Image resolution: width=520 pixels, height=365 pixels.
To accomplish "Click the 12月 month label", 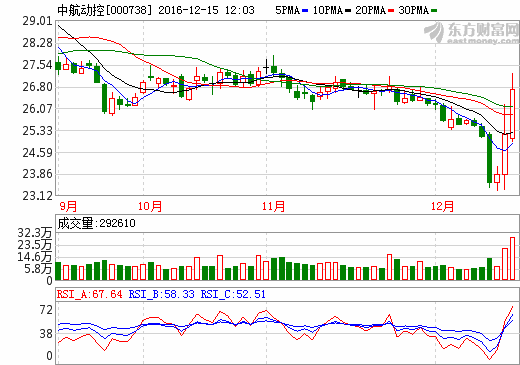I will [x=442, y=206].
